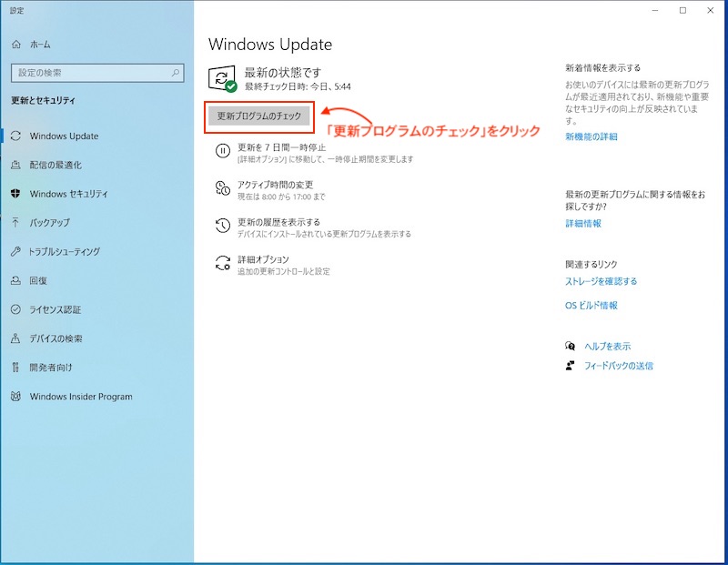Click the 新機能の詳細 link
Image resolution: width=728 pixels, height=565 pixels.
(591, 136)
